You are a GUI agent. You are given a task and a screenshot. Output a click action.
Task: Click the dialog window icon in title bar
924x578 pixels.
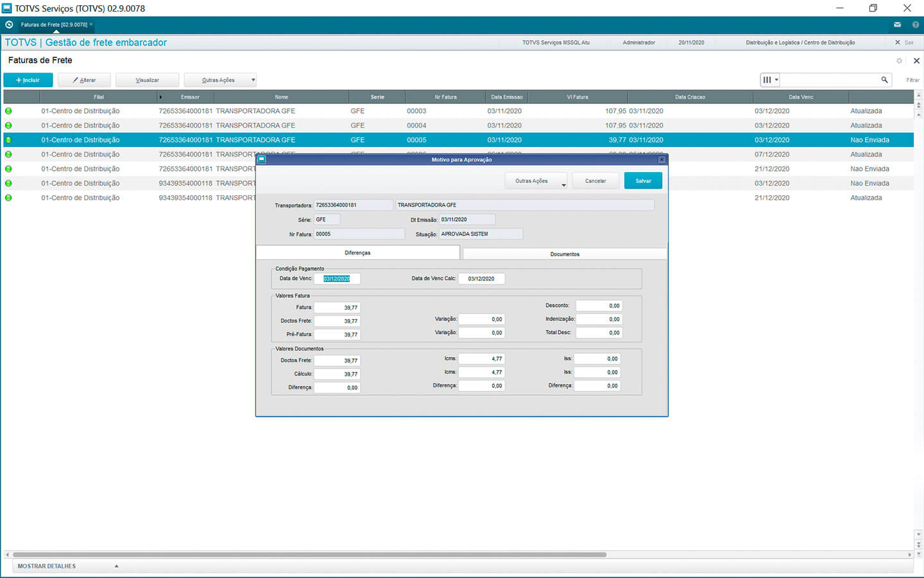tap(261, 159)
